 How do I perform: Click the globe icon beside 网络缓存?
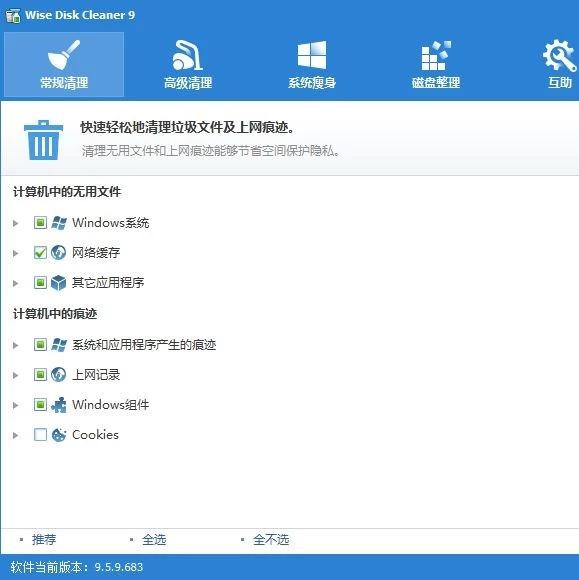(x=58, y=253)
